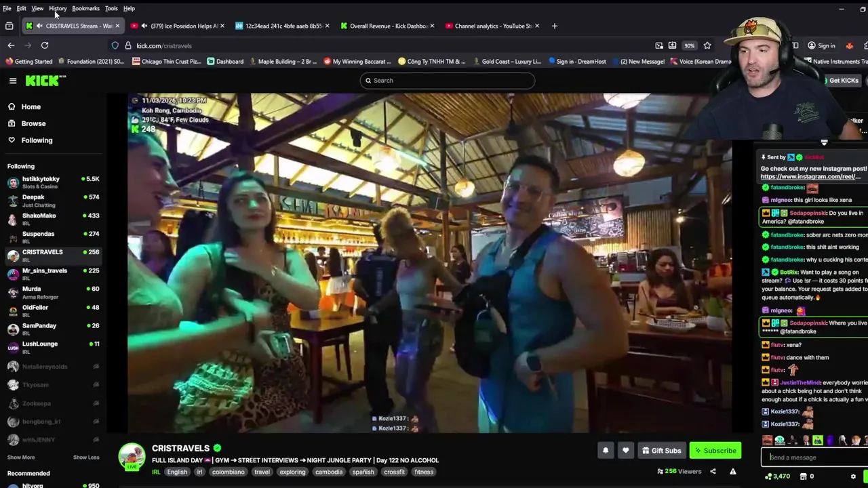The image size is (868, 488).
Task: Open the Tools menu
Action: [111, 8]
